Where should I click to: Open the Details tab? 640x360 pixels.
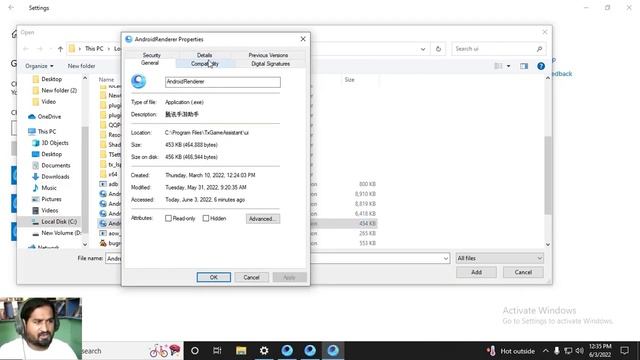click(x=204, y=55)
